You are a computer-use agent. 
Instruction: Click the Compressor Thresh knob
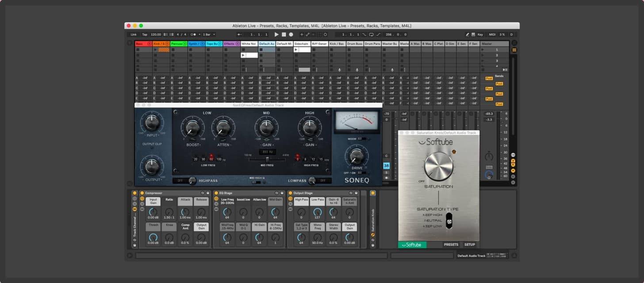tap(153, 237)
